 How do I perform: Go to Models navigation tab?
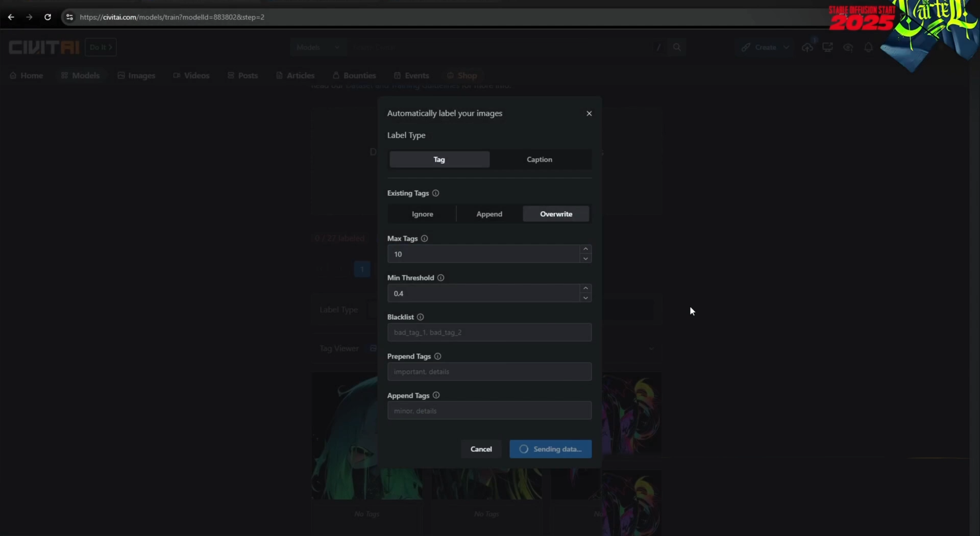click(80, 75)
